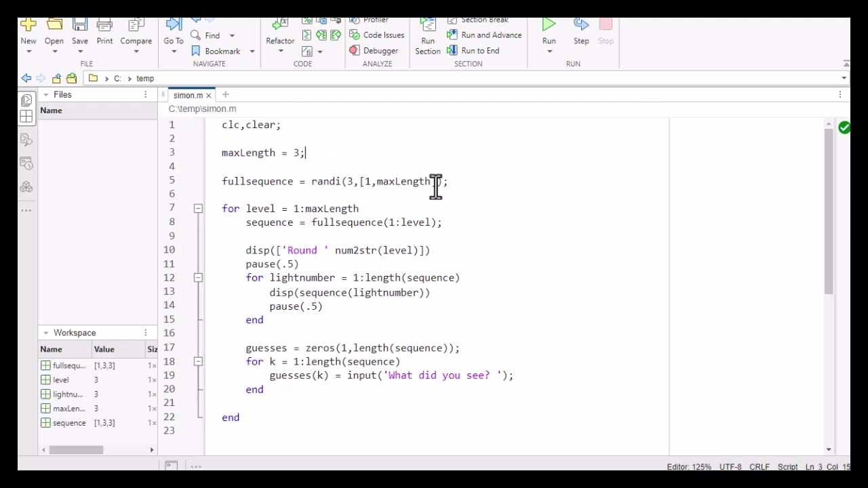Run the script with green Run arrow
The width and height of the screenshot is (868, 488).
click(x=549, y=25)
